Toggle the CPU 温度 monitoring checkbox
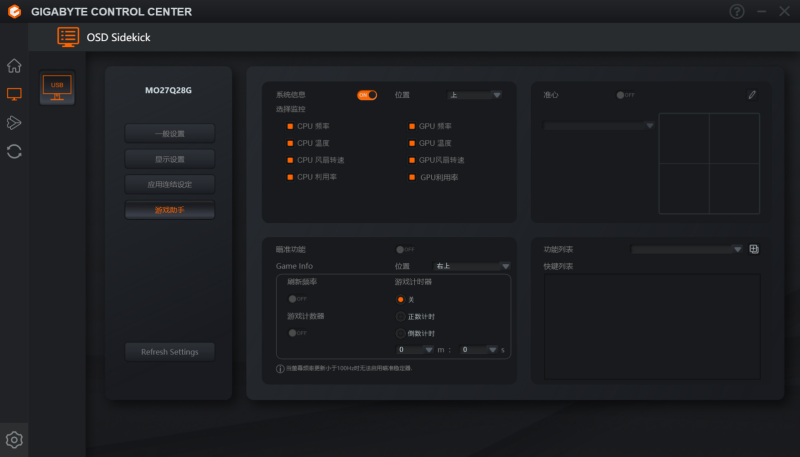Screen dimensions: 800x457 click(290, 143)
